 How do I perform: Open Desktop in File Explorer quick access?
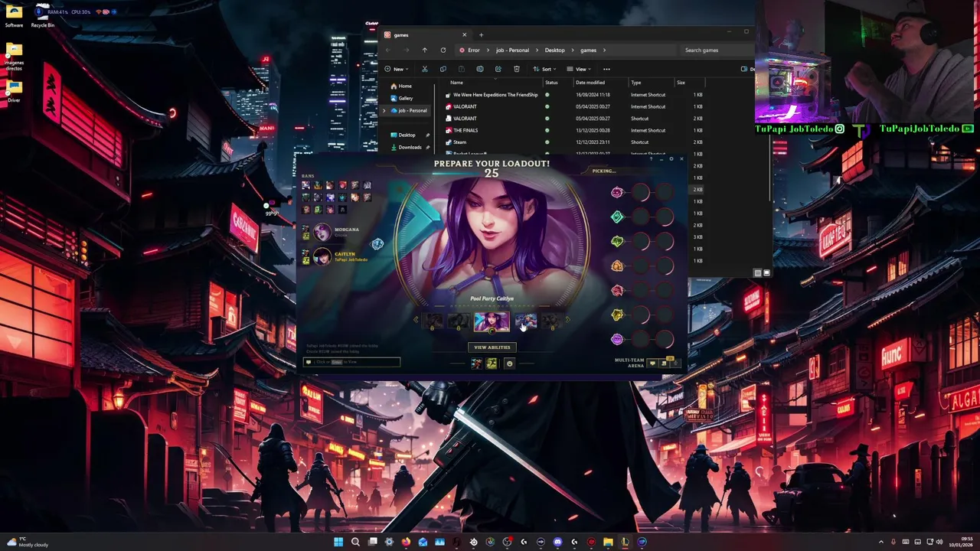point(407,135)
